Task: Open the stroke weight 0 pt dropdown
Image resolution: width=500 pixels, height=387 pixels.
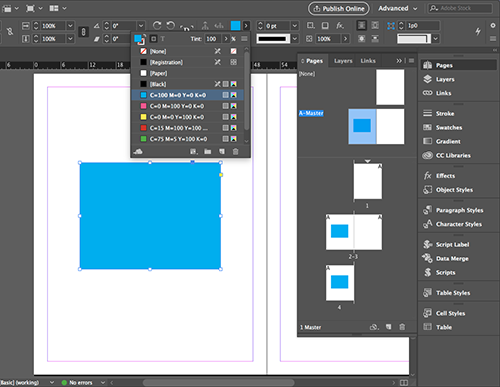Action: pos(295,26)
